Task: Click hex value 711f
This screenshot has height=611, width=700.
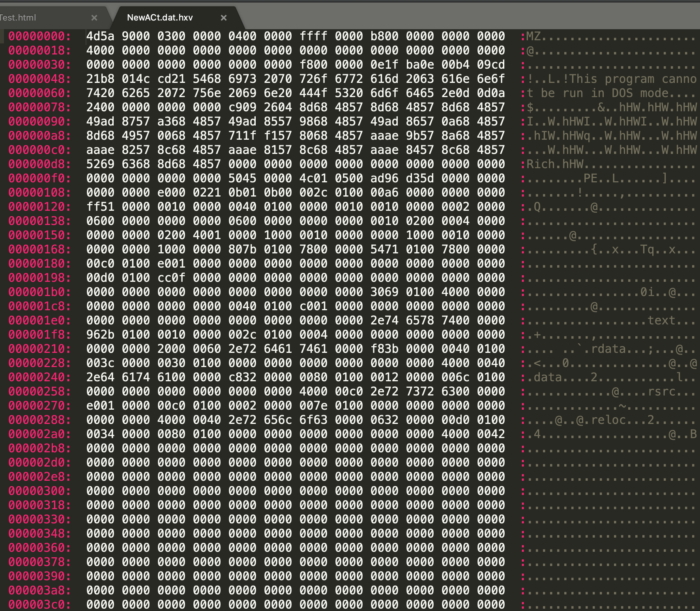Action: coord(242,136)
